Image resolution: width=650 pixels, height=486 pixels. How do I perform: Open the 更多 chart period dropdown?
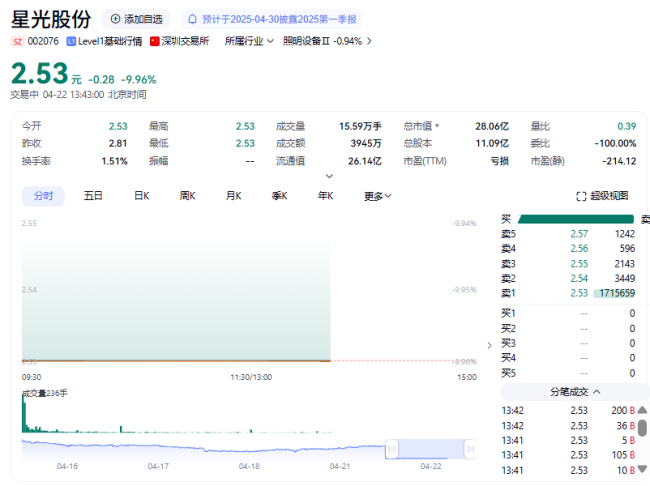click(377, 196)
